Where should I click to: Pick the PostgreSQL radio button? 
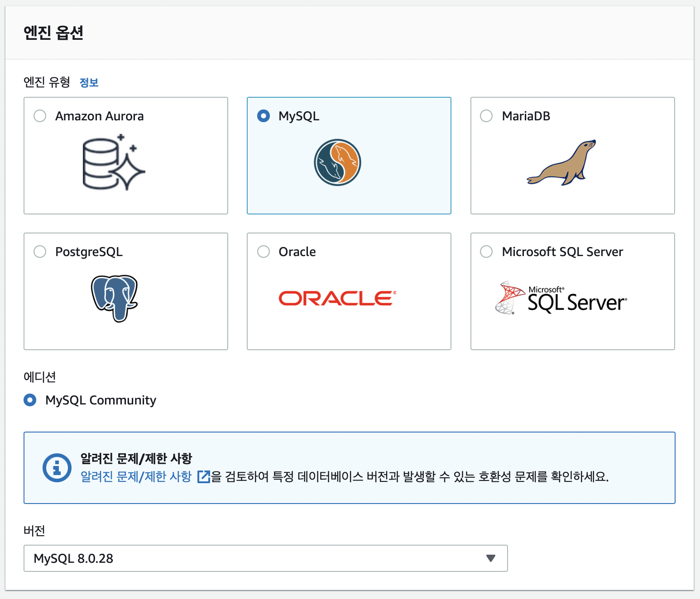(40, 252)
